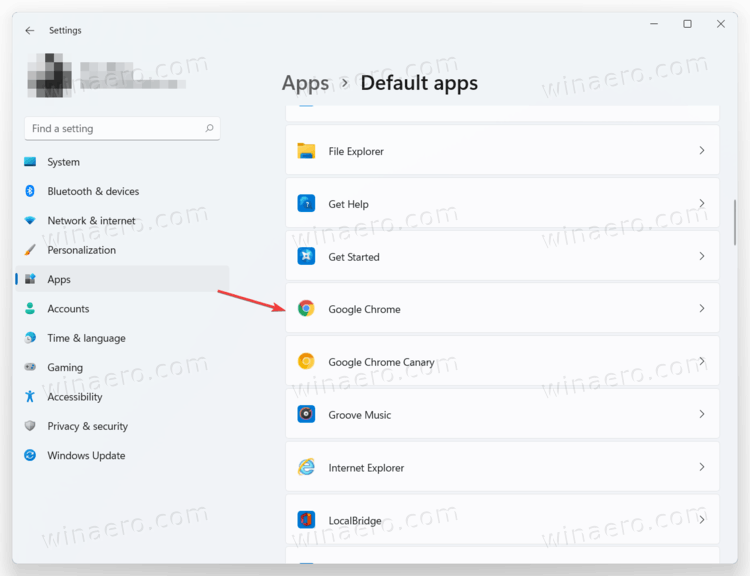Go back with the back arrow
The height and width of the screenshot is (576, 750).
[x=30, y=30]
